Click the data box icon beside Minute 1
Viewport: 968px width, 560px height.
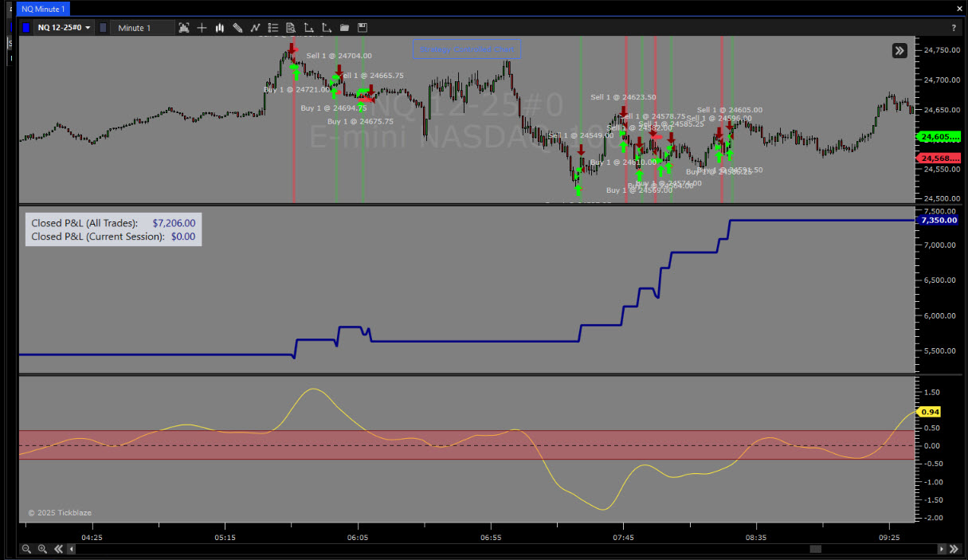pos(184,28)
